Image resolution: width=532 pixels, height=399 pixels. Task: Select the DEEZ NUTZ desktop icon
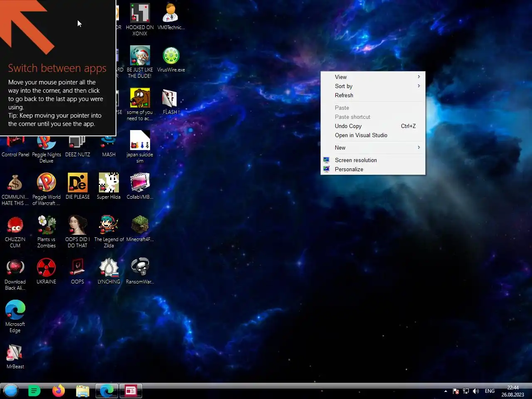78,147
